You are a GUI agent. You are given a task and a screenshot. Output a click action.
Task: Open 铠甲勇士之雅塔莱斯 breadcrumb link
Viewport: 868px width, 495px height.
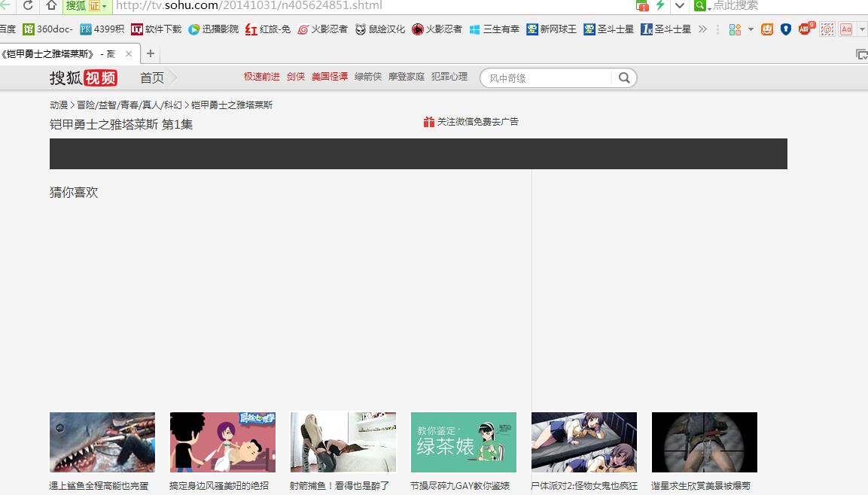point(232,105)
